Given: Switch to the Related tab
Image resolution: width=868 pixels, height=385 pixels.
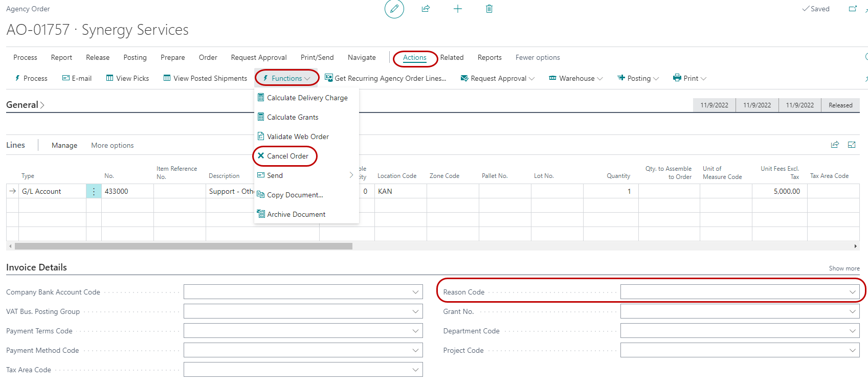Looking at the screenshot, I should tap(452, 57).
